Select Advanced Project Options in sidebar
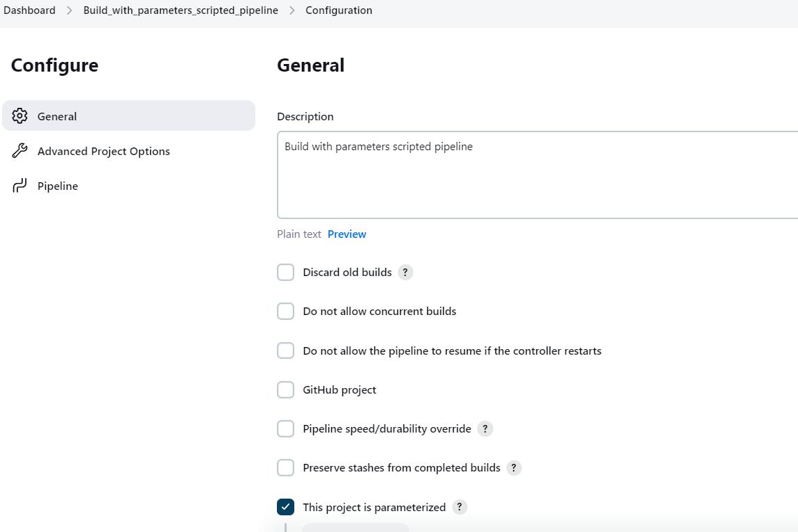This screenshot has width=798, height=532. coord(104,151)
